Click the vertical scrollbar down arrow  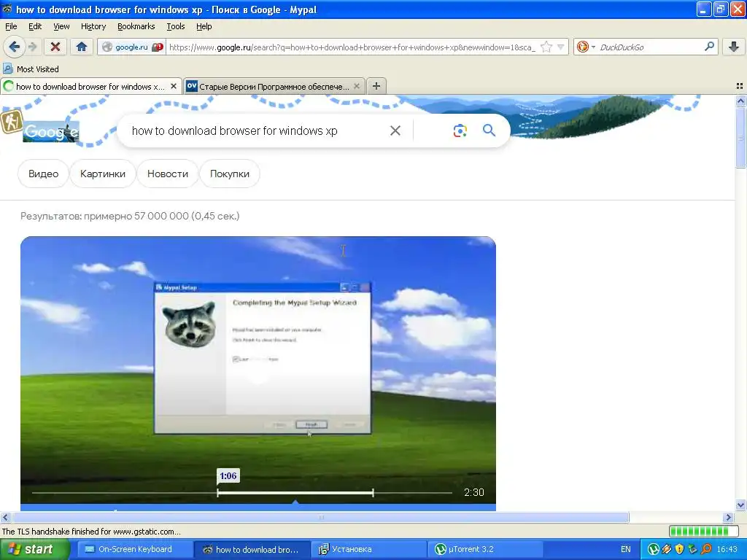point(740,505)
